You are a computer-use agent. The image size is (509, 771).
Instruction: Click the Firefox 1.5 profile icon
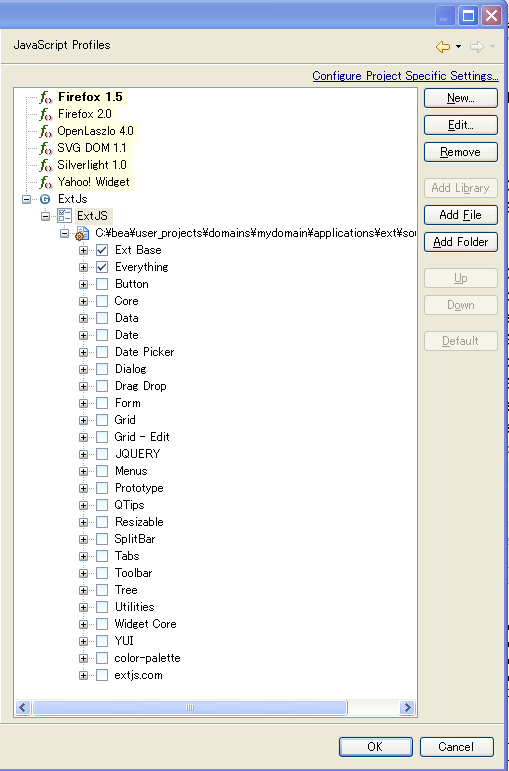[46, 97]
